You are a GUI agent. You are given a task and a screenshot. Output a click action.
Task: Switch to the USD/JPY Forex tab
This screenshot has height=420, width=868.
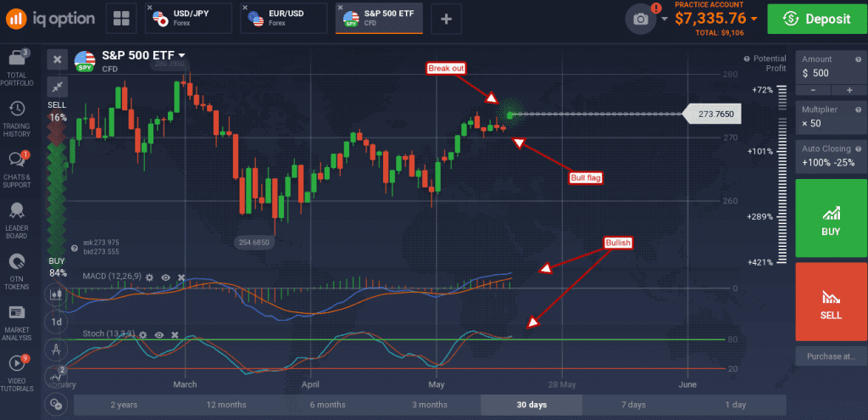pos(189,19)
